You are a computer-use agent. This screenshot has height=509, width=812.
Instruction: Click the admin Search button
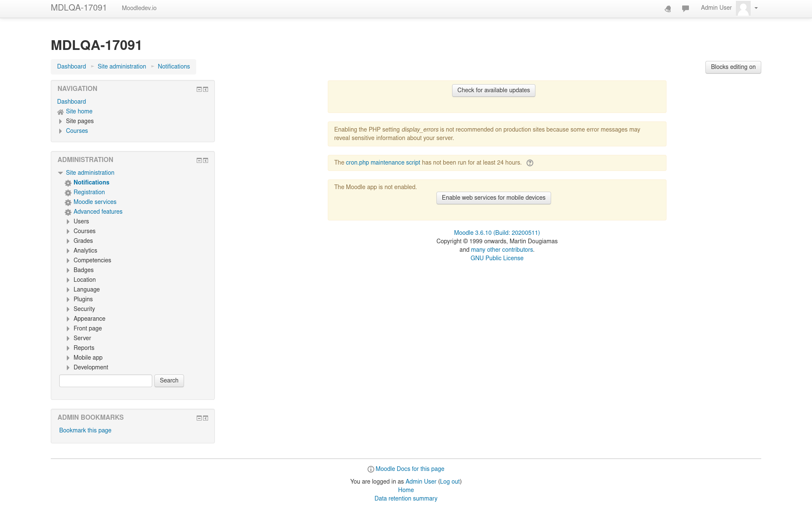169,380
